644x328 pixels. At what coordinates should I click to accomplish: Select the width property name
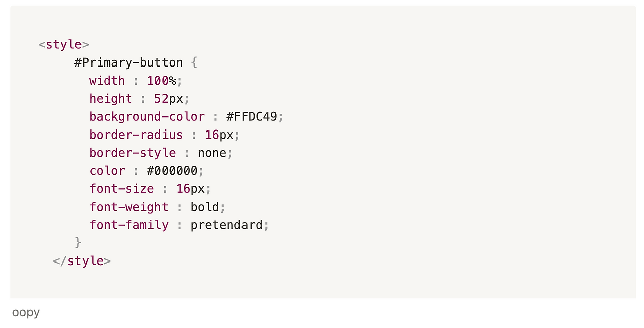point(107,81)
